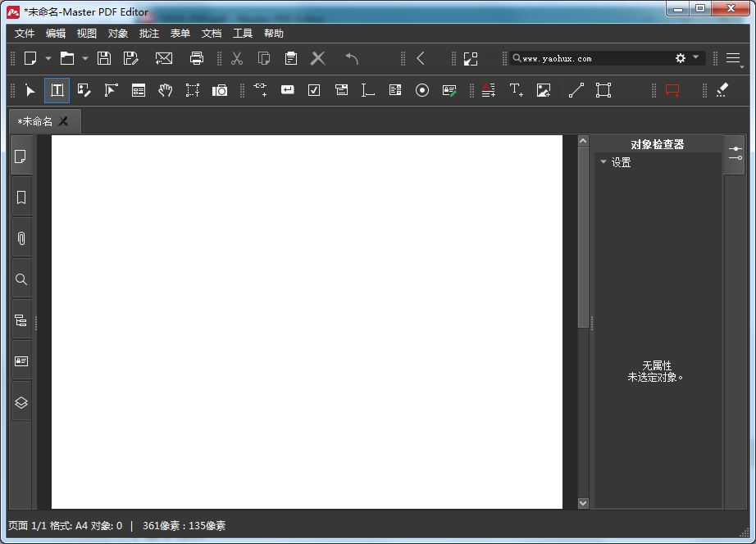Insert a checkbox form field
Image resolution: width=756 pixels, height=544 pixels.
(x=314, y=90)
